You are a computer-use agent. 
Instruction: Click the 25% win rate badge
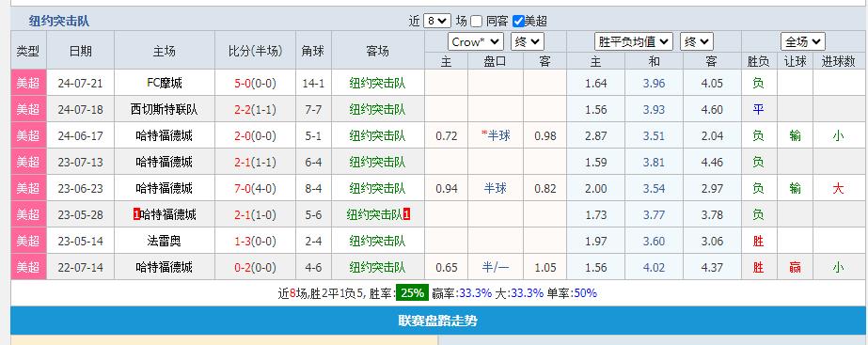412,293
